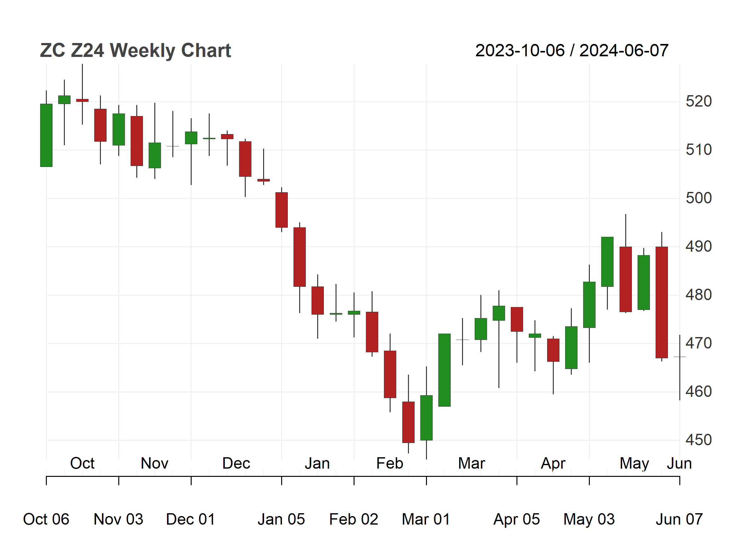
Task: Click the 450 price axis label
Action: coord(699,440)
